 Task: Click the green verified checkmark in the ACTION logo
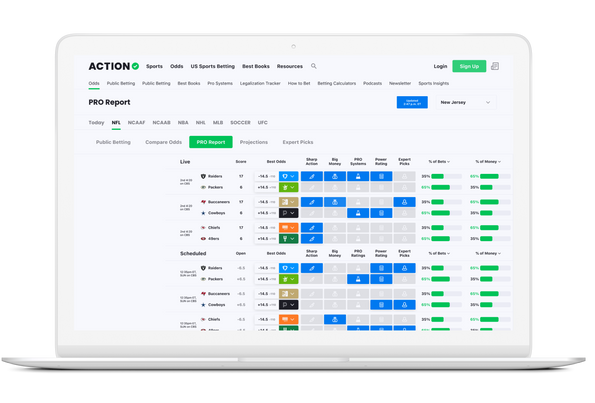point(135,66)
